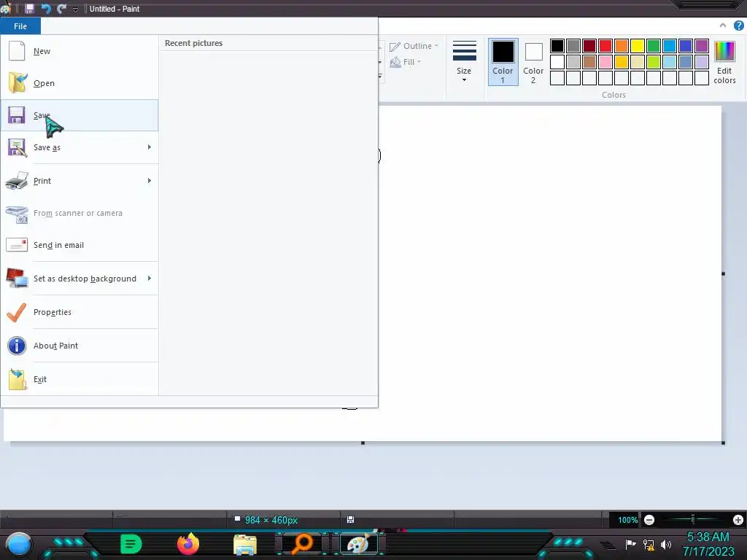Pick the red color swatch

click(x=605, y=46)
